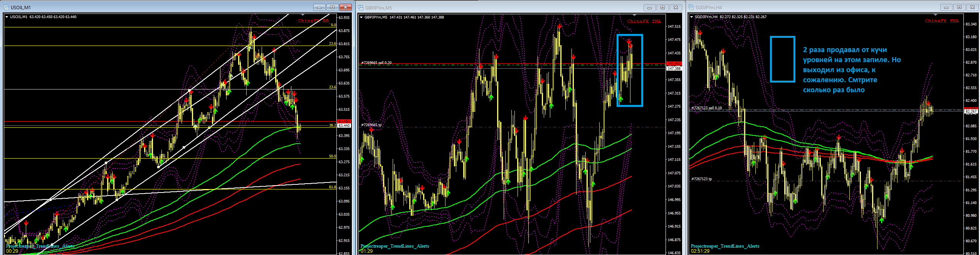
Task: Close the USOIL,M1 chart window
Action: tap(346, 7)
